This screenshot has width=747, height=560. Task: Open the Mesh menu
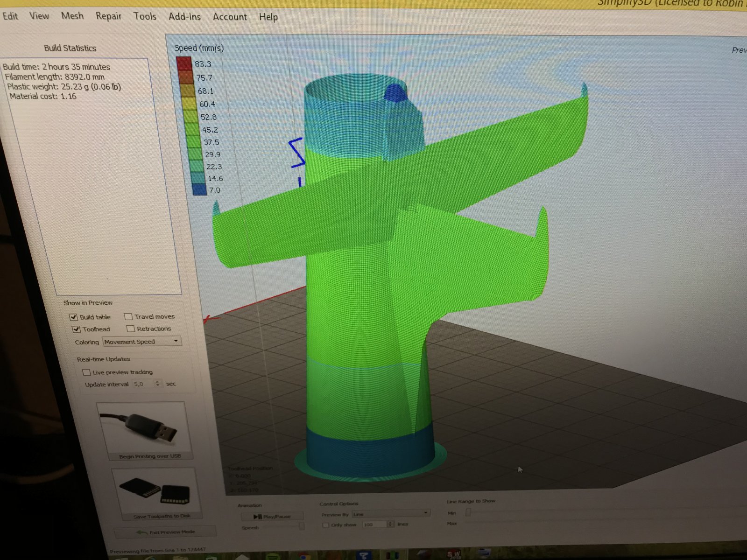coord(72,16)
